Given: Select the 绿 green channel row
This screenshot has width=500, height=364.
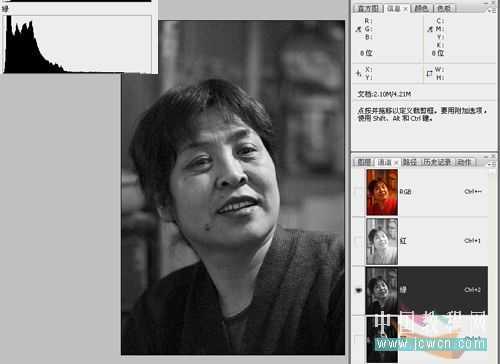Looking at the screenshot, I should (421, 290).
